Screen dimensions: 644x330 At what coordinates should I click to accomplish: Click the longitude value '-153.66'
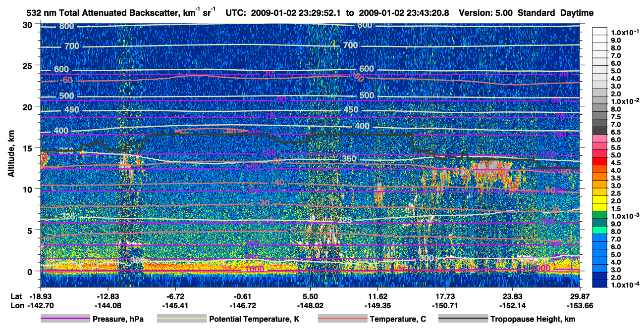click(x=580, y=305)
